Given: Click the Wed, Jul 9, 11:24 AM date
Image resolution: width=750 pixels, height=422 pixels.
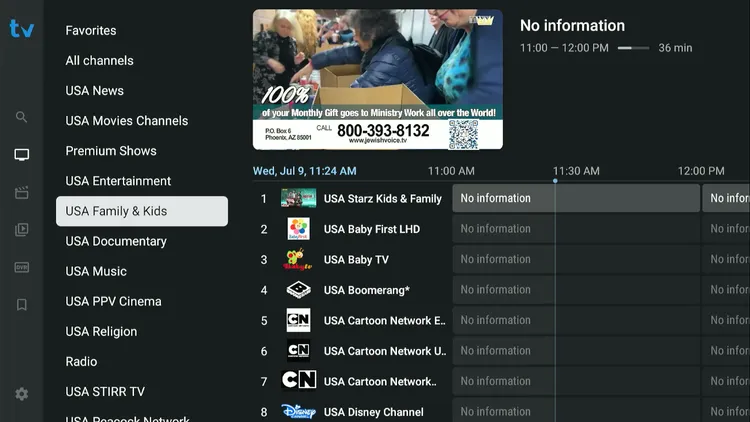Looking at the screenshot, I should coord(305,171).
